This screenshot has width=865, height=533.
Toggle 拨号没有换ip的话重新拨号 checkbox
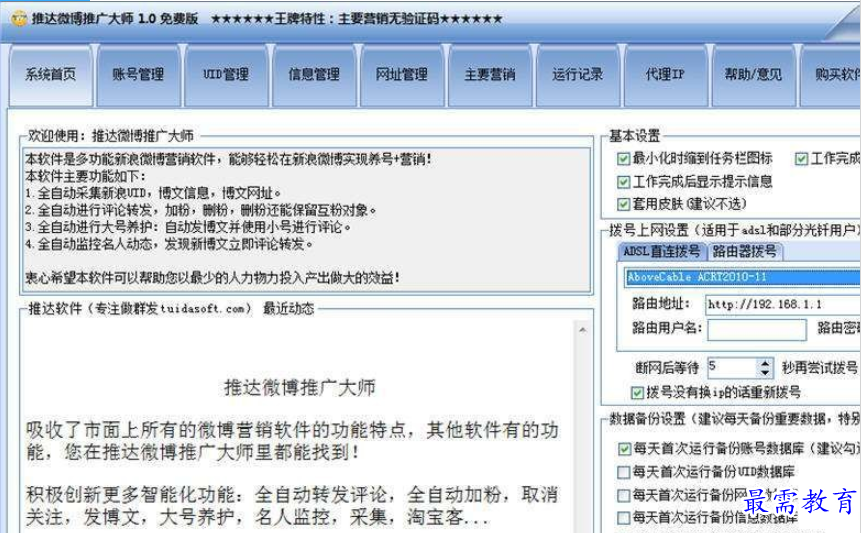pyautogui.click(x=637, y=393)
